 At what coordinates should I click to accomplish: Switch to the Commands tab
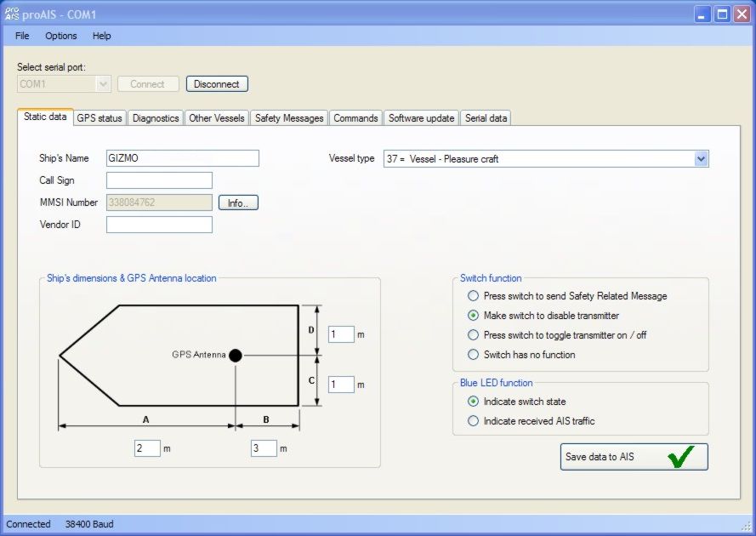pyautogui.click(x=355, y=118)
